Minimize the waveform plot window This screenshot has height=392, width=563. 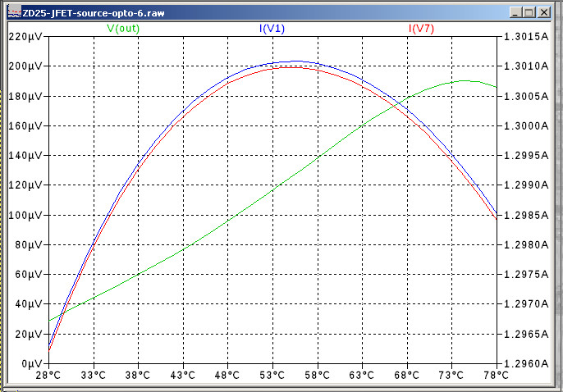(515, 12)
